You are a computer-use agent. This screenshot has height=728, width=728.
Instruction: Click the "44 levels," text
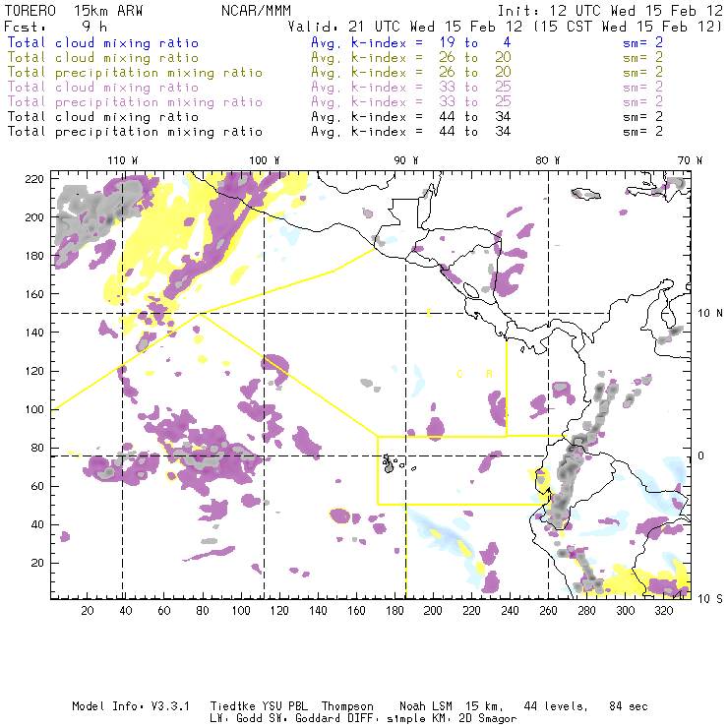pos(556,706)
